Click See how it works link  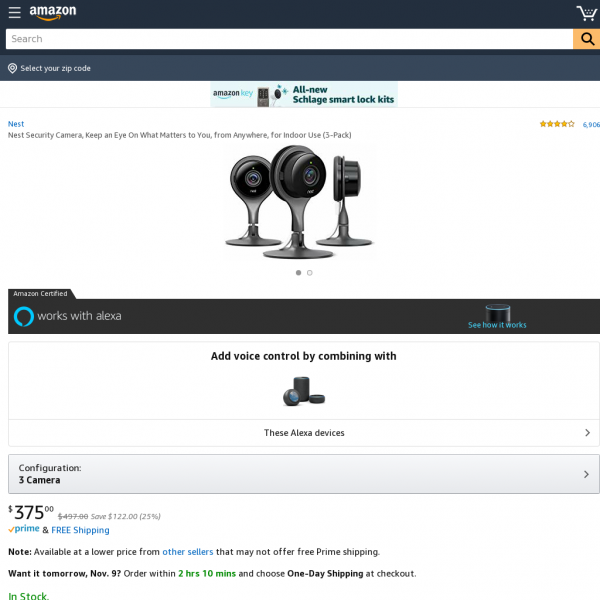click(497, 325)
